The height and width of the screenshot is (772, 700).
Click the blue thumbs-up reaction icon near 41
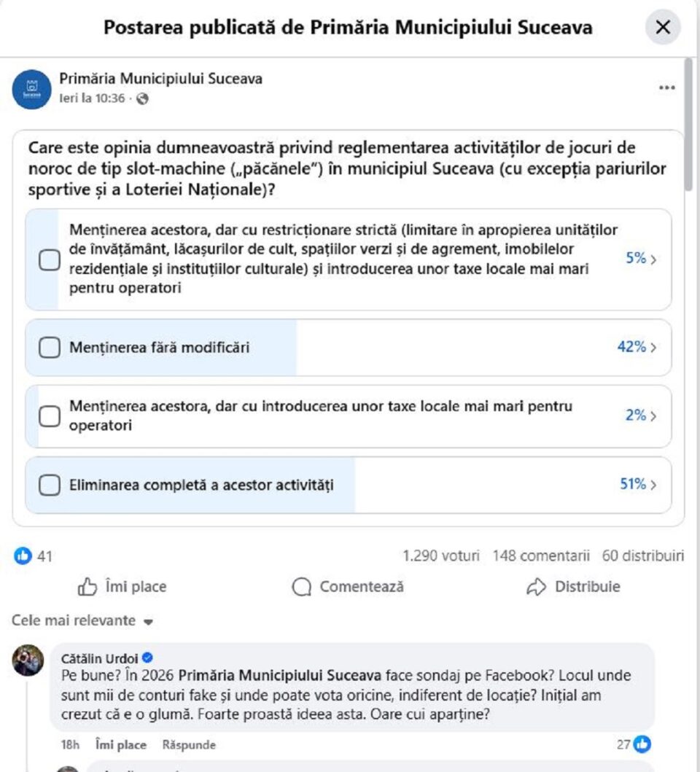pyautogui.click(x=24, y=555)
